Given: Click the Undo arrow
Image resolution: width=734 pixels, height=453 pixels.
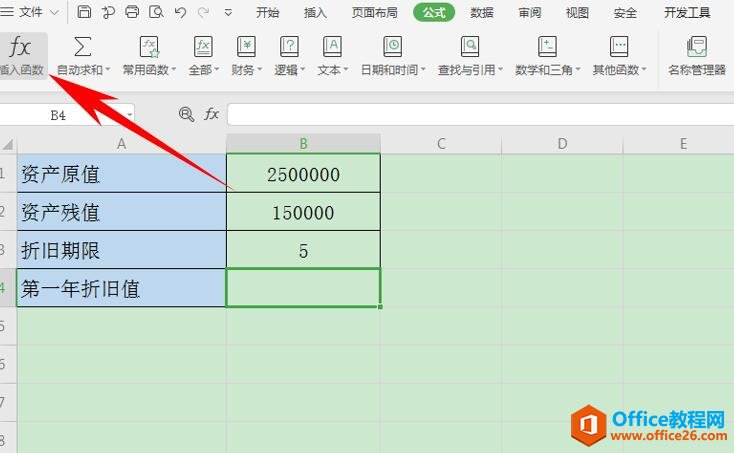Looking at the screenshot, I should [180, 12].
